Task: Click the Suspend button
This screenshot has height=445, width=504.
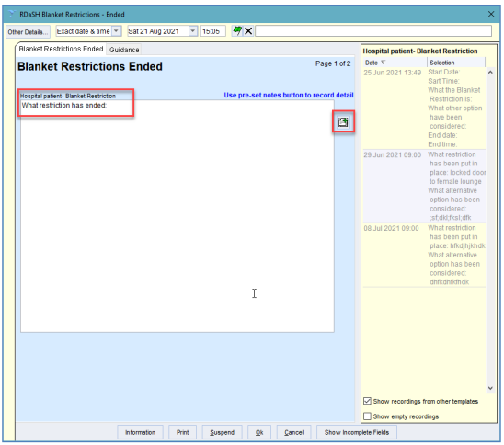Action: coord(222,432)
